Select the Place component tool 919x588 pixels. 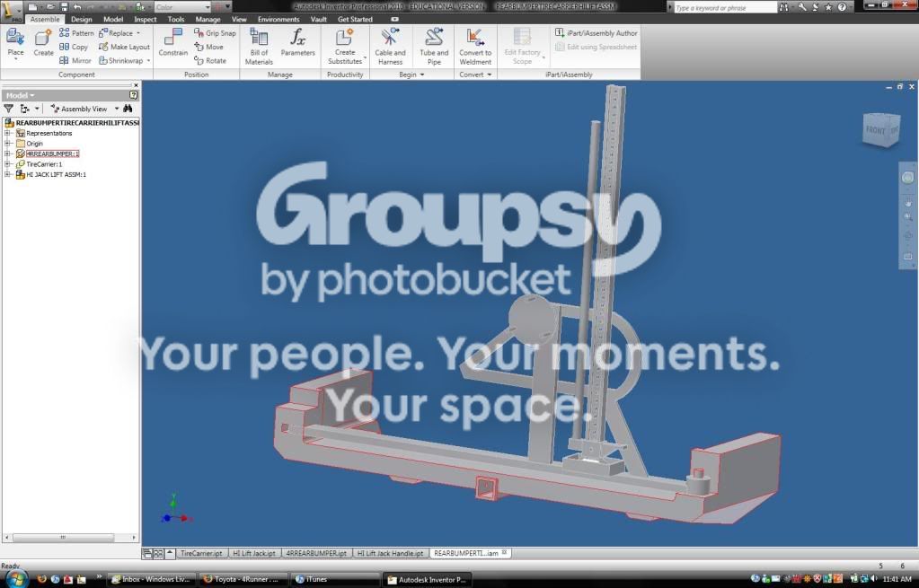pyautogui.click(x=15, y=43)
